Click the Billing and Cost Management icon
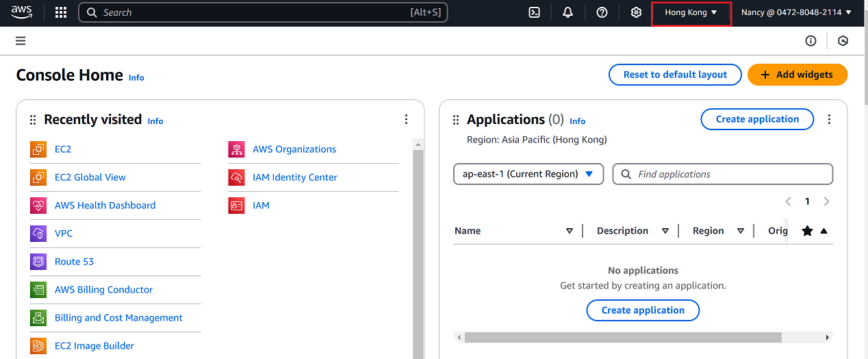This screenshot has height=359, width=868. pos(38,318)
